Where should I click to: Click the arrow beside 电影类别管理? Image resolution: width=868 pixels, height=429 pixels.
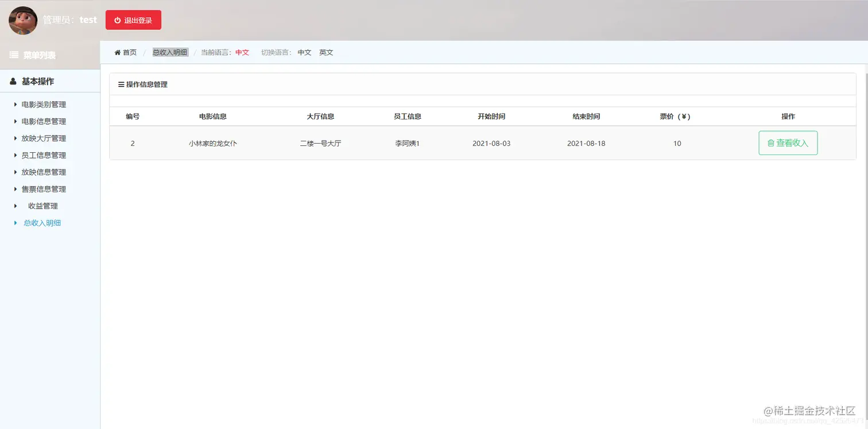pyautogui.click(x=15, y=105)
